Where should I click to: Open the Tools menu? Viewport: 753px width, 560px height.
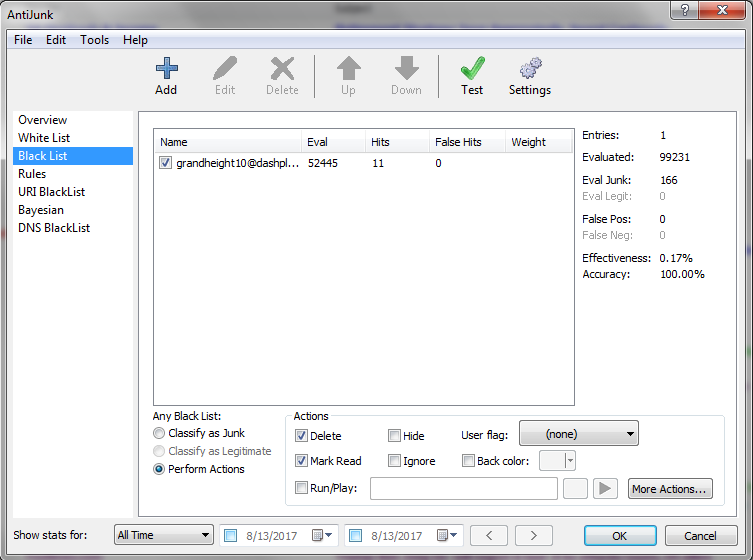(x=95, y=40)
